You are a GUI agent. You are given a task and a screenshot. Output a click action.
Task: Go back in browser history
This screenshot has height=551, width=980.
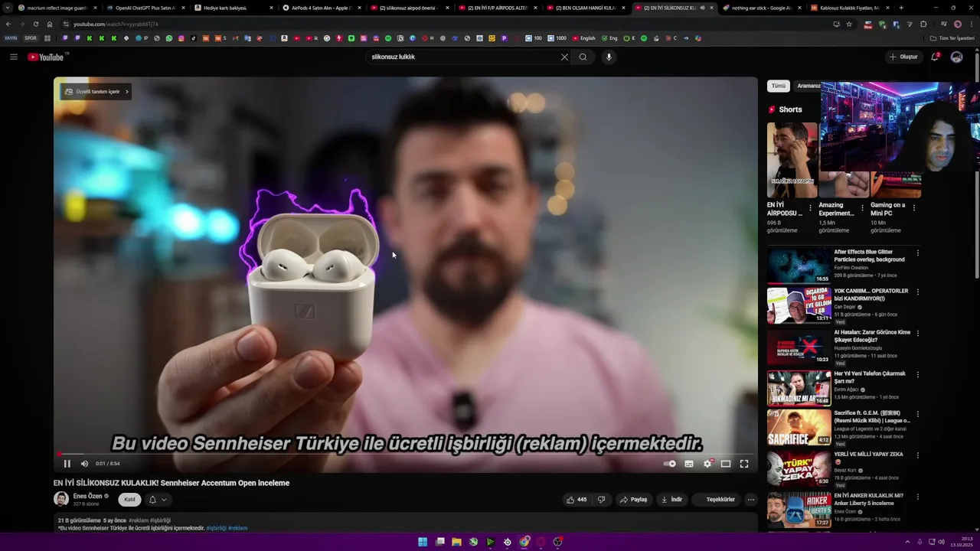8,24
